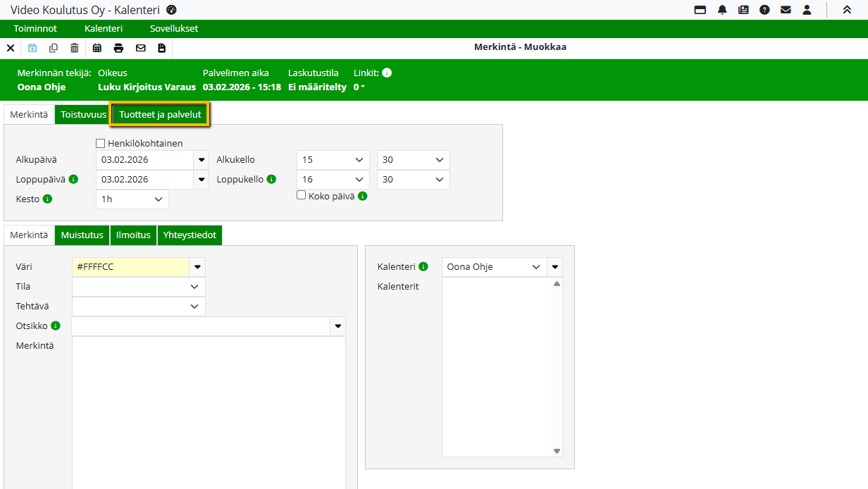The height and width of the screenshot is (489, 868).
Task: Open the Alkukello hour dropdown
Action: pos(333,160)
